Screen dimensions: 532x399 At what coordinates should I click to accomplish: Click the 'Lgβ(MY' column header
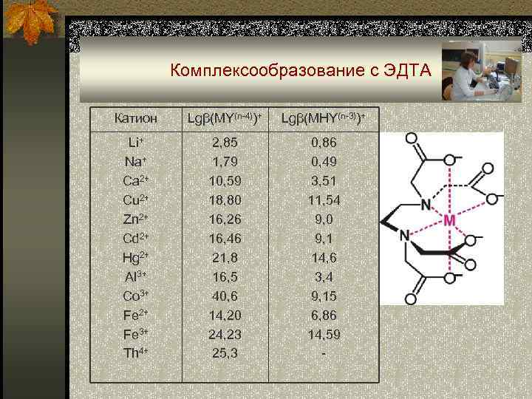225,118
